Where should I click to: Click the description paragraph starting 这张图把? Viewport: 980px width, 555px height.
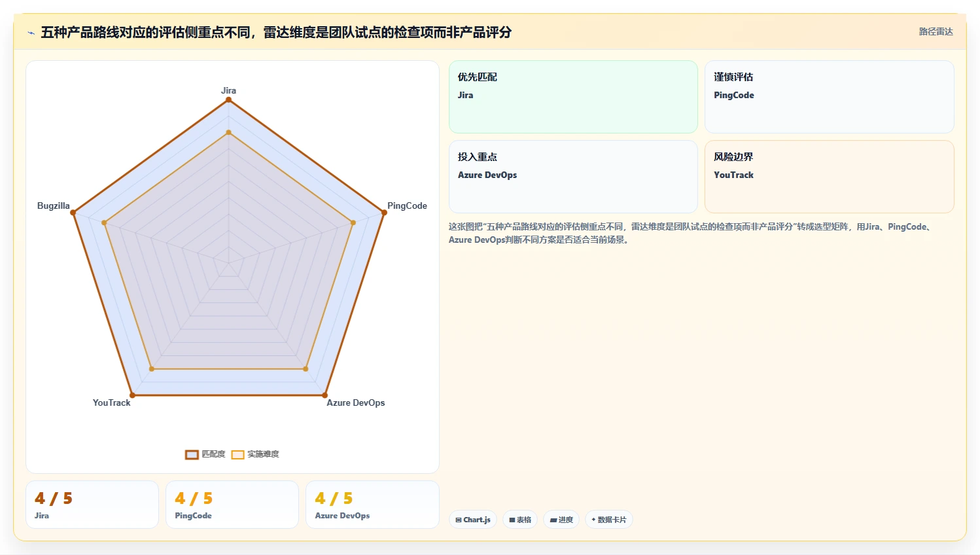[x=690, y=233]
